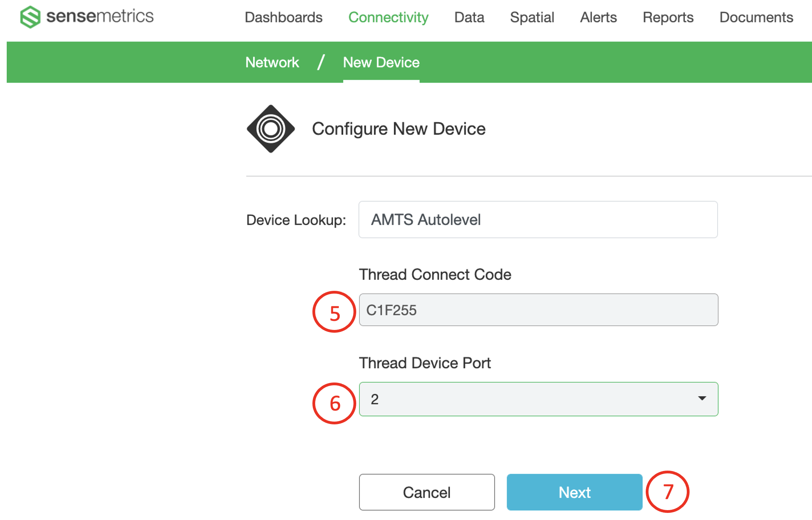The height and width of the screenshot is (520, 812).
Task: Go to the Data section
Action: tap(469, 17)
